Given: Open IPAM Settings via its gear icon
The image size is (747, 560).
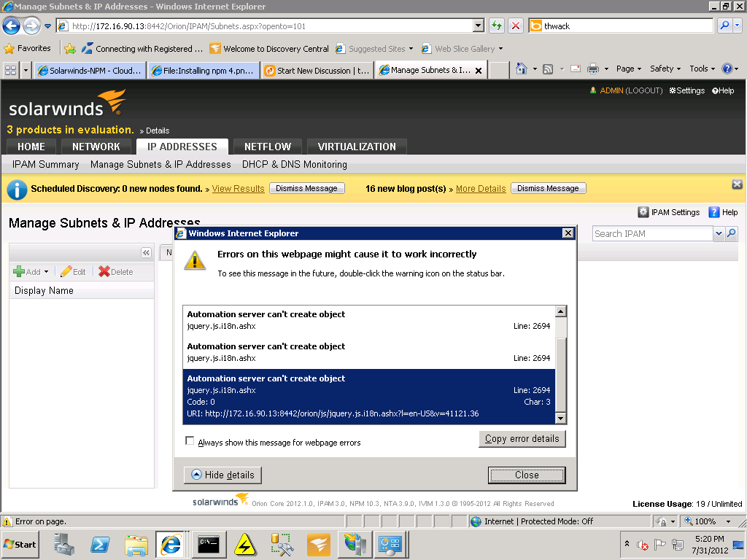Looking at the screenshot, I should click(646, 212).
